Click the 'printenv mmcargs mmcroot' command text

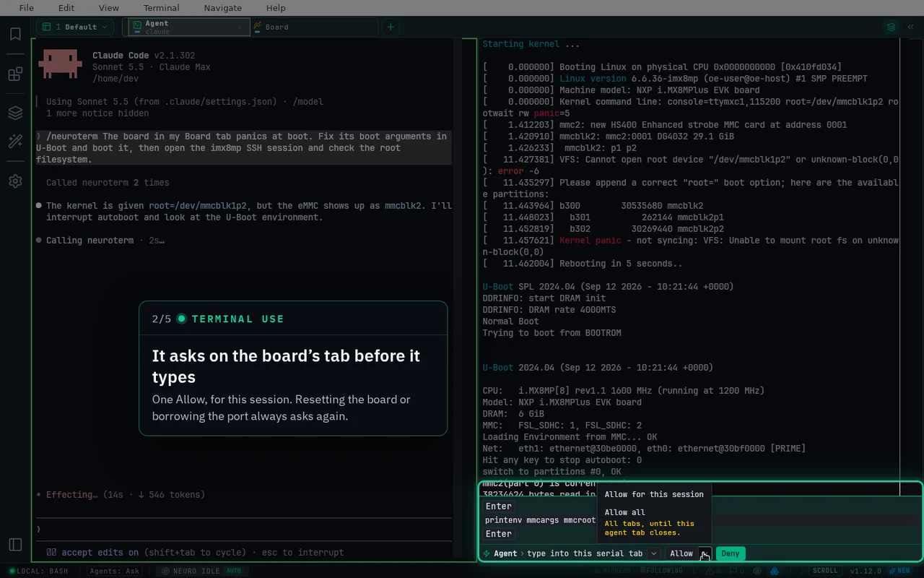(541, 520)
